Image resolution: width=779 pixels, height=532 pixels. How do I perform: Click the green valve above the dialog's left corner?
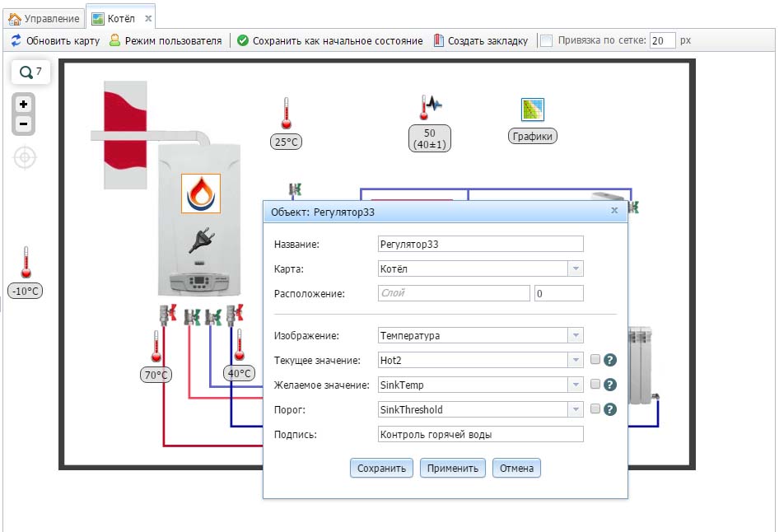coord(296,189)
